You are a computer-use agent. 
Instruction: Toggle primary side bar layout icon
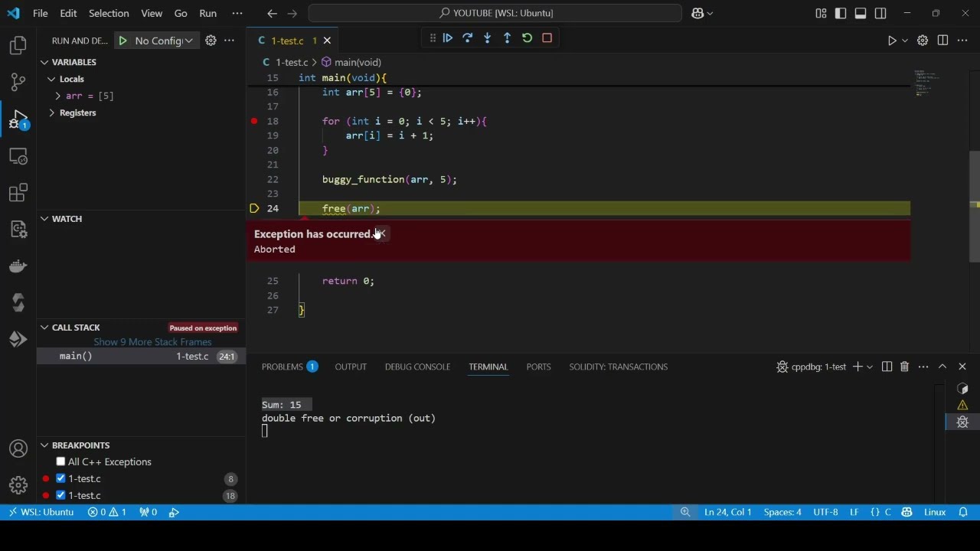[x=841, y=13]
